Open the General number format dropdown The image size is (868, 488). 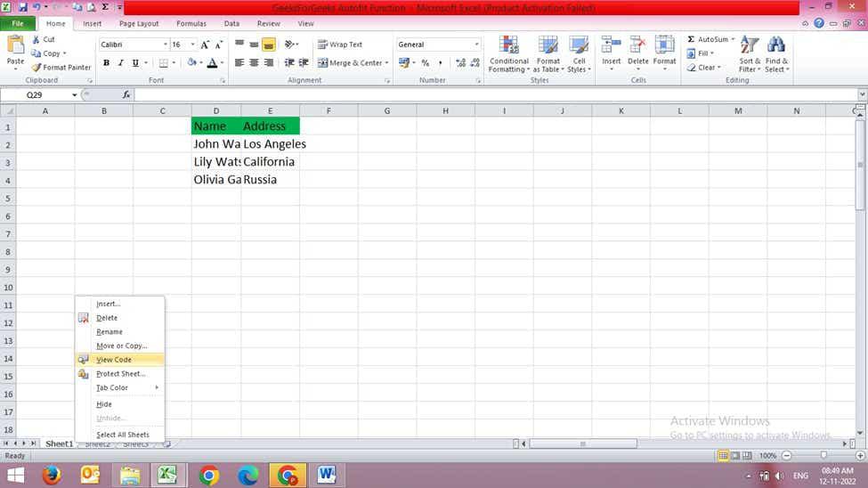click(x=476, y=45)
